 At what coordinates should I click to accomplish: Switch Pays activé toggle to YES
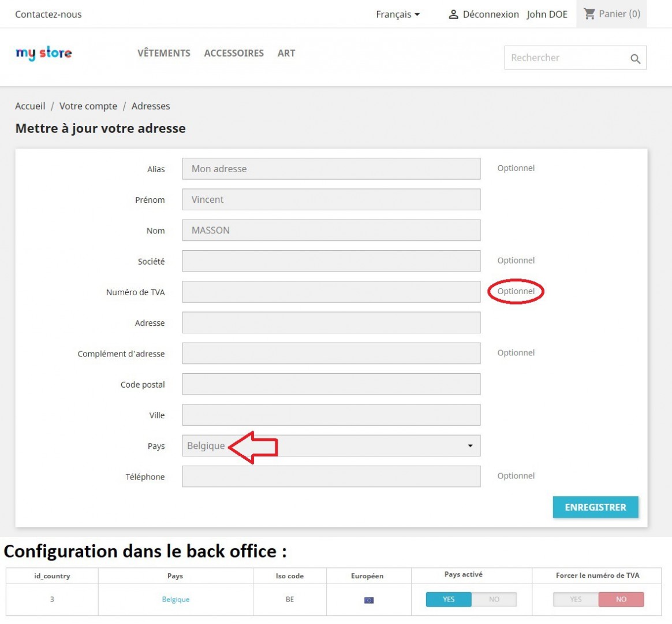pyautogui.click(x=449, y=599)
